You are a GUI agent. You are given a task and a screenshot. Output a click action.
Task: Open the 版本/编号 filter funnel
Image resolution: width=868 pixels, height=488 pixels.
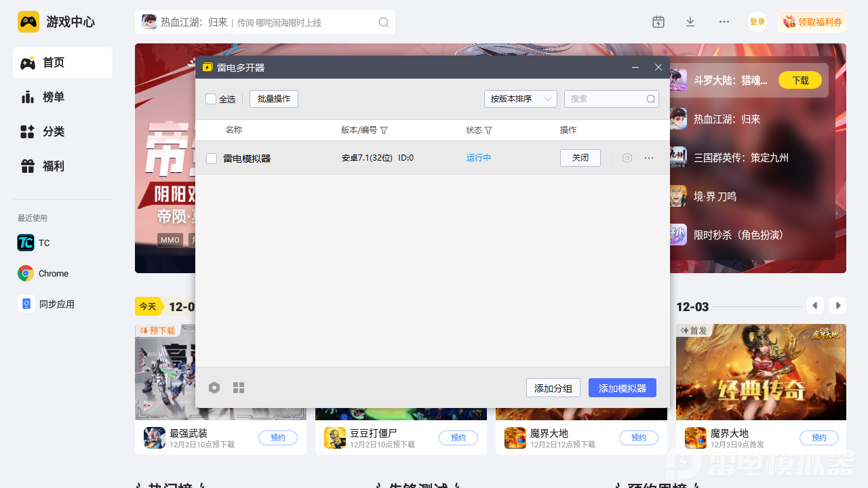pos(384,130)
